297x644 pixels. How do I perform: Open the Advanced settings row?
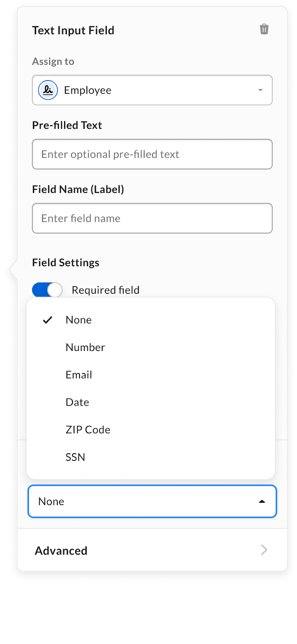click(x=152, y=550)
